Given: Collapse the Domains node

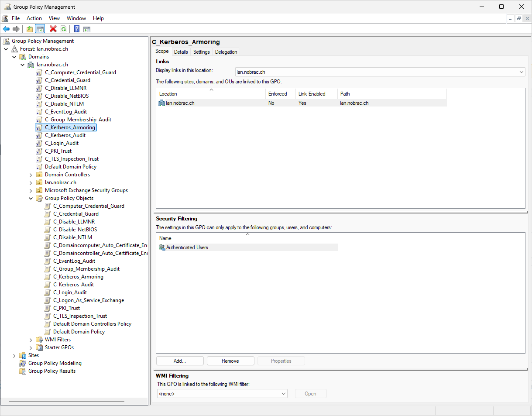Looking at the screenshot, I should click(x=14, y=57).
